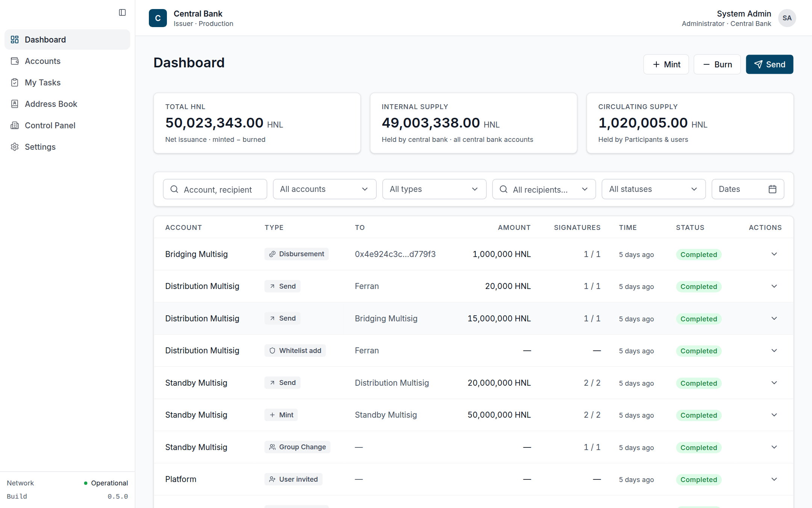The image size is (812, 508).
Task: Open the All statuses dropdown
Action: tap(654, 189)
